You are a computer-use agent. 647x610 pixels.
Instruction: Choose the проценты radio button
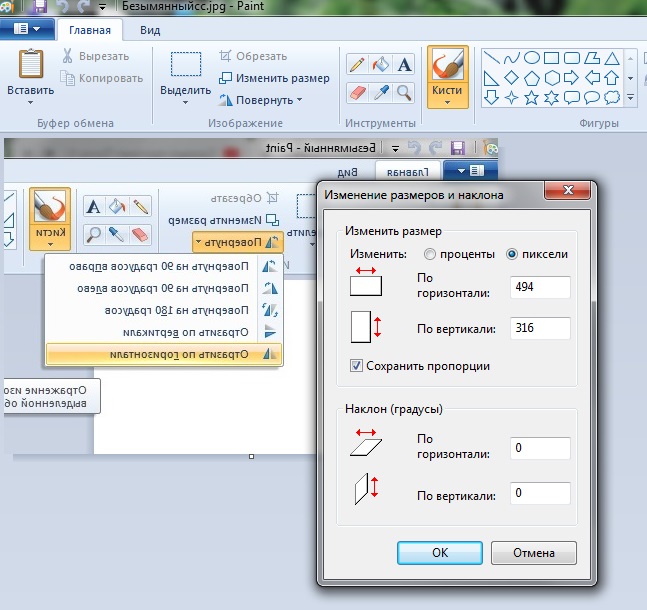tap(431, 254)
